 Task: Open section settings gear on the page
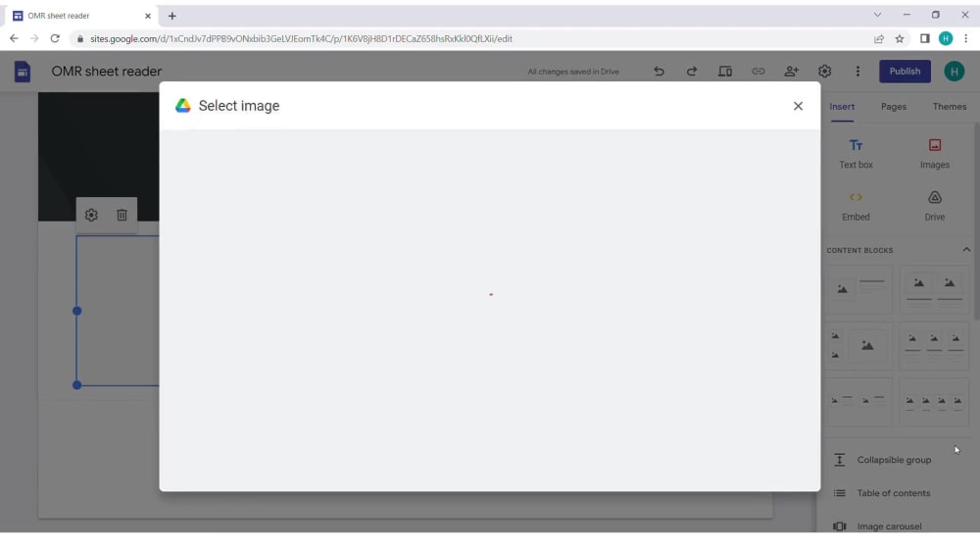[x=91, y=215]
